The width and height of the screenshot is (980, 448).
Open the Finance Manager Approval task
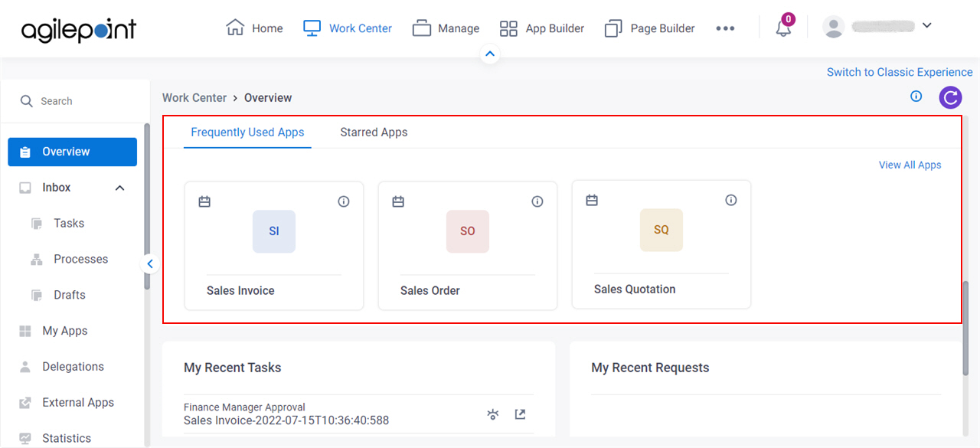tap(244, 407)
